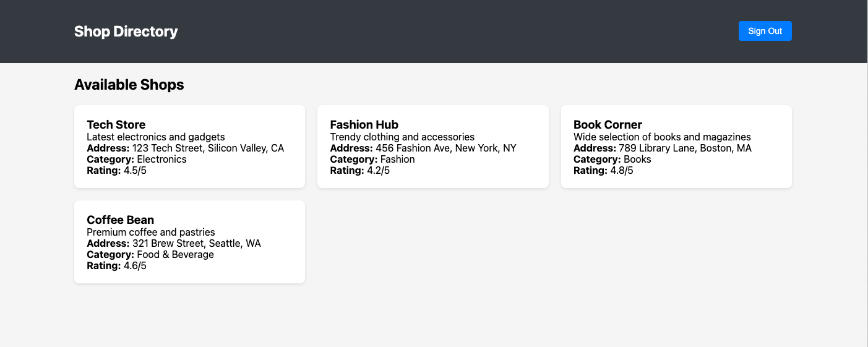Viewport: 868px width, 347px height.
Task: Open the Coffee Bean shop name
Action: [x=120, y=220]
